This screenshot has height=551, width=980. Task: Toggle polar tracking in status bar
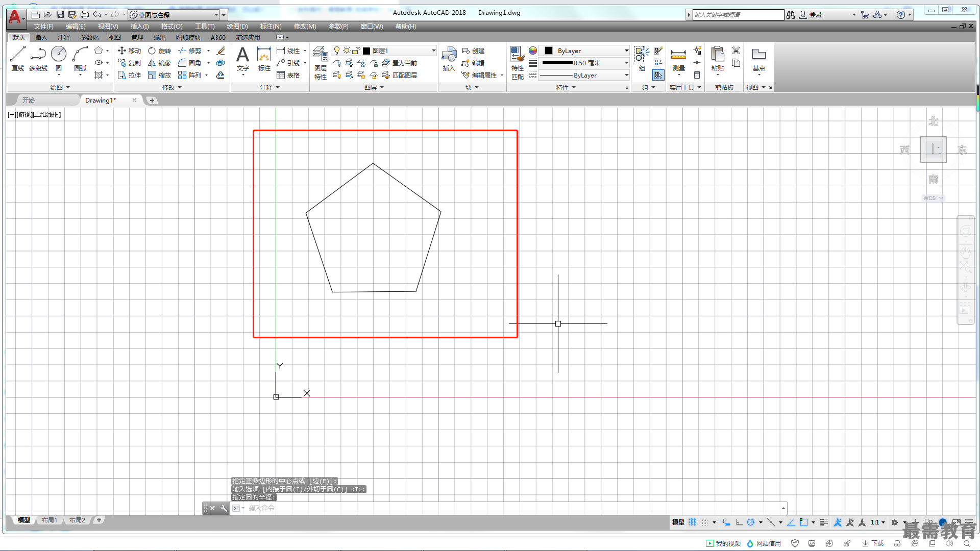(751, 522)
